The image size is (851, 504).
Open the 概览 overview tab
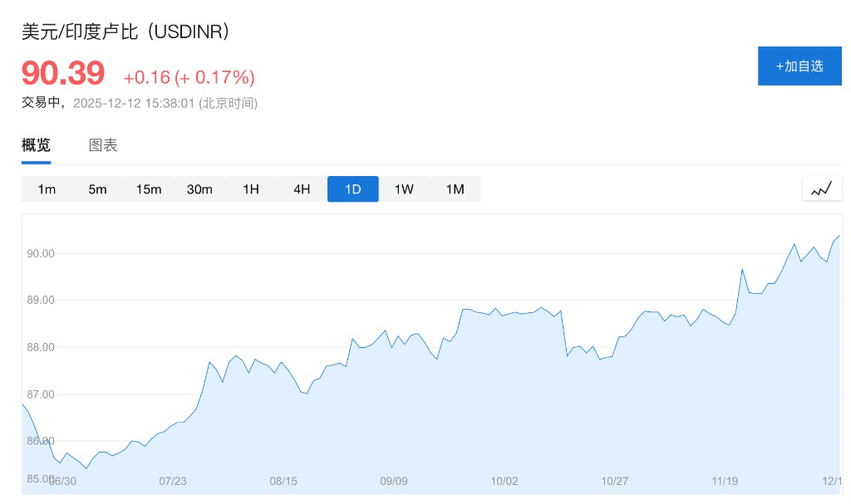pos(36,145)
